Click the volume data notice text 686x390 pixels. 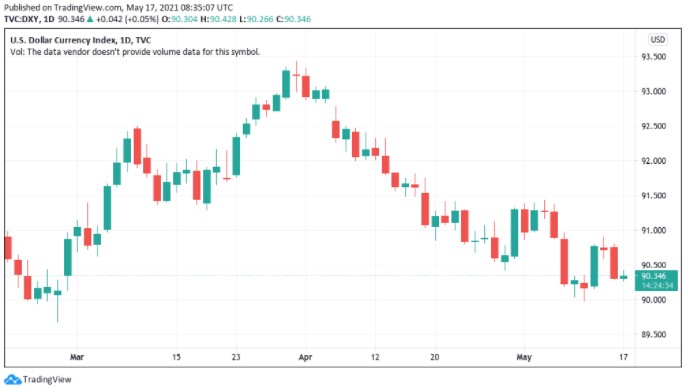pos(135,52)
